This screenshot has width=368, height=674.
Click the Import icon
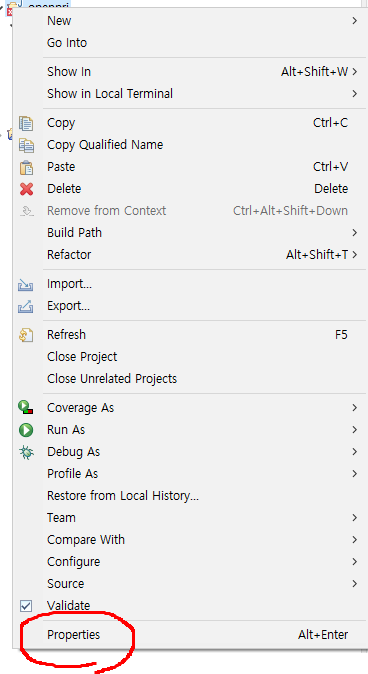click(x=26, y=284)
